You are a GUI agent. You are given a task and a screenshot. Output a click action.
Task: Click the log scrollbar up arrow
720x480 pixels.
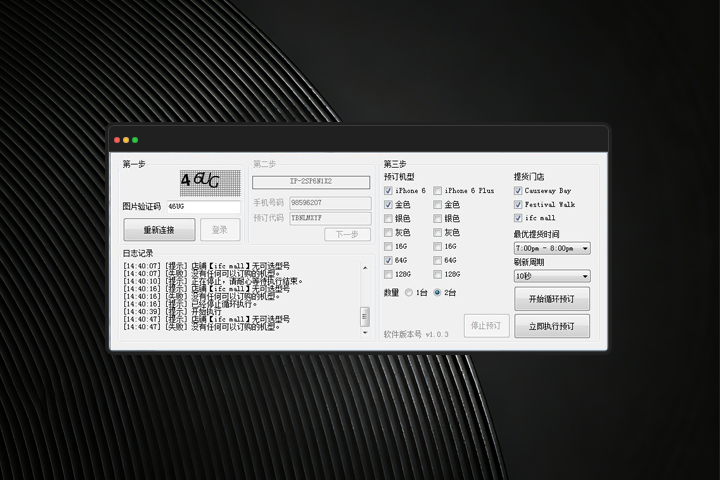pos(365,268)
